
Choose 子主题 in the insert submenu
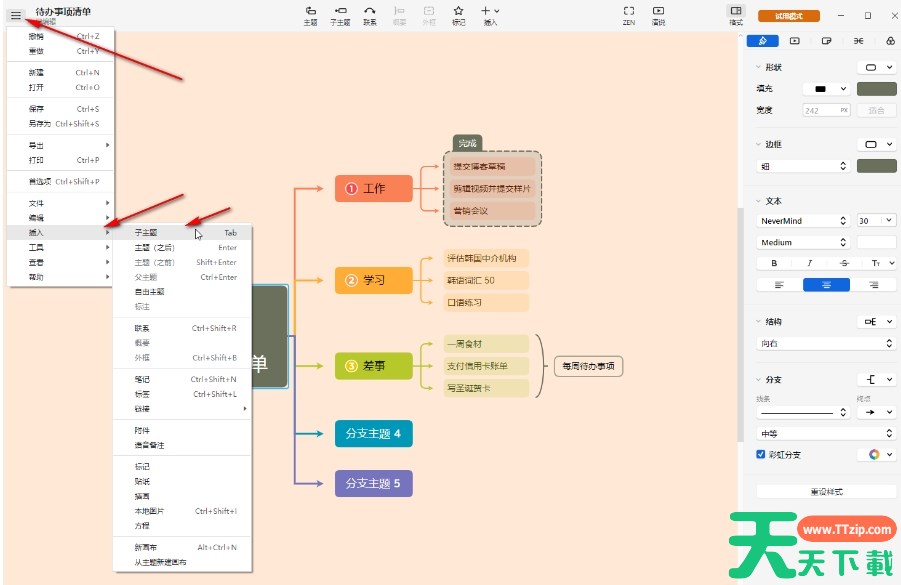[153, 232]
